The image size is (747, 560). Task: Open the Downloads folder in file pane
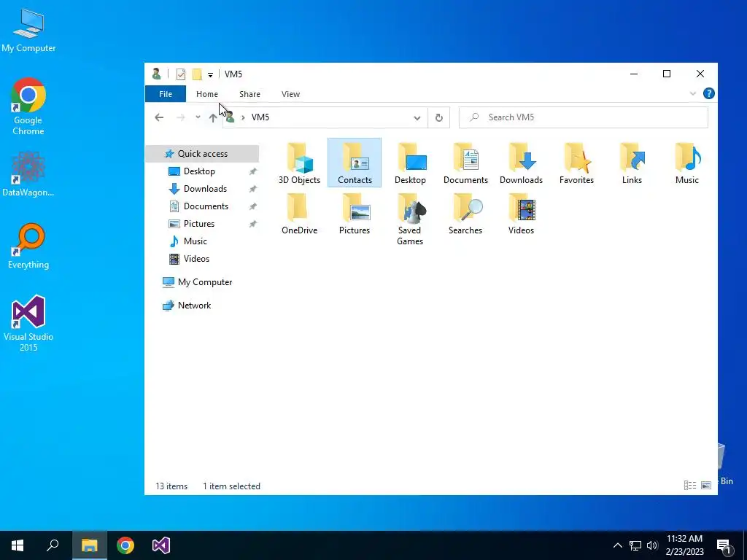[521, 163]
